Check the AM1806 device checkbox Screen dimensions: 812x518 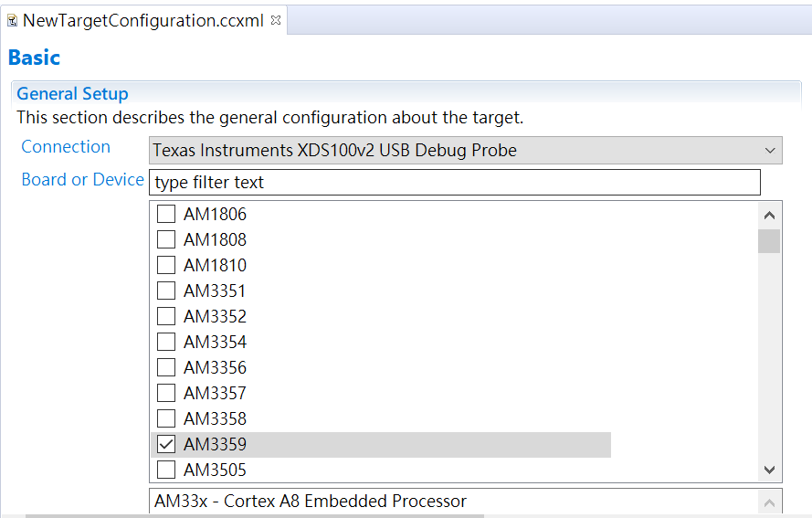click(x=166, y=215)
